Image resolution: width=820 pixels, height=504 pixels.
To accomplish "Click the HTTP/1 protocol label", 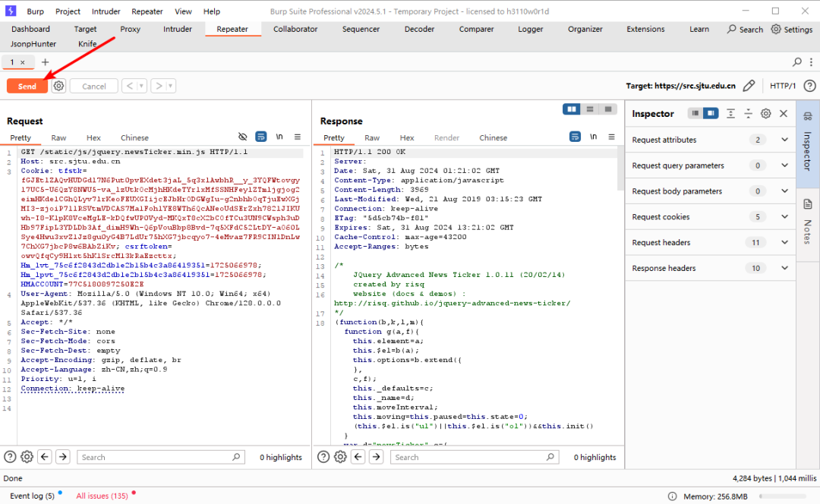I will pos(782,86).
